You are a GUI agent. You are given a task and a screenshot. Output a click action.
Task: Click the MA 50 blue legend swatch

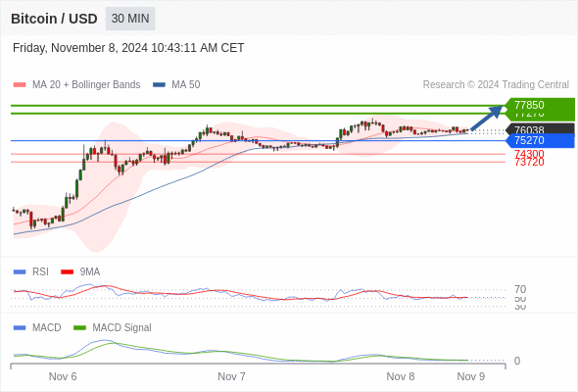point(160,85)
